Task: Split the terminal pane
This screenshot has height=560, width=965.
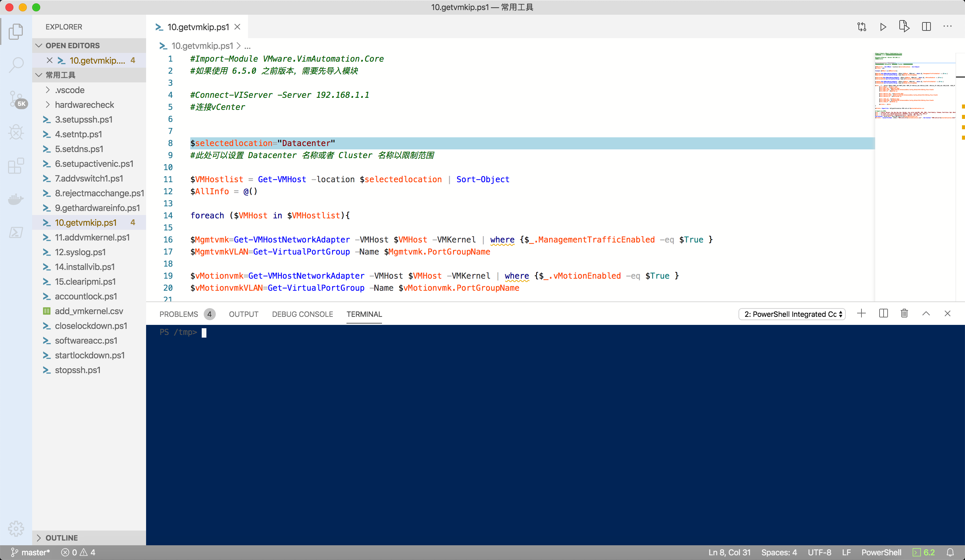Action: pos(884,313)
